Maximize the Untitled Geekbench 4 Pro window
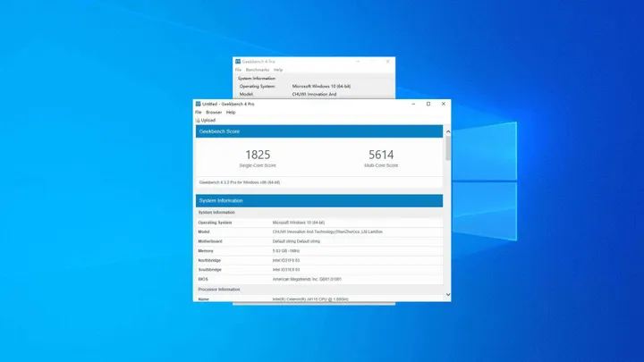The height and width of the screenshot is (362, 644). tap(428, 104)
